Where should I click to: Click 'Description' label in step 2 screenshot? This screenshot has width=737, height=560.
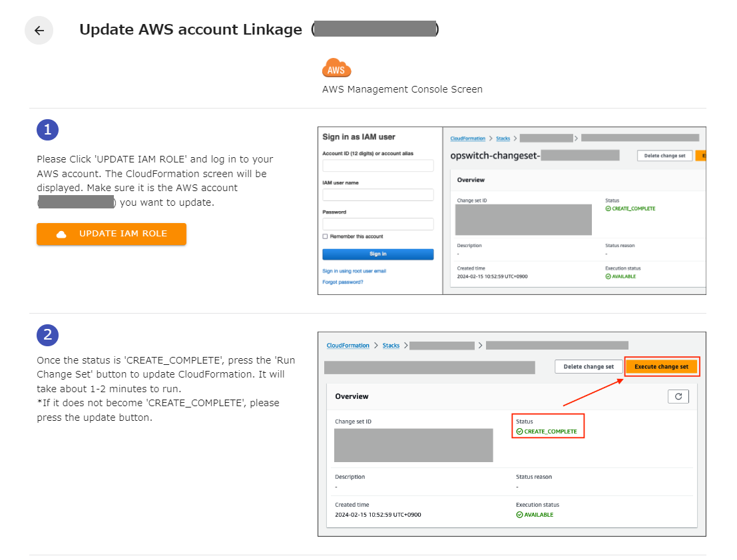point(350,477)
